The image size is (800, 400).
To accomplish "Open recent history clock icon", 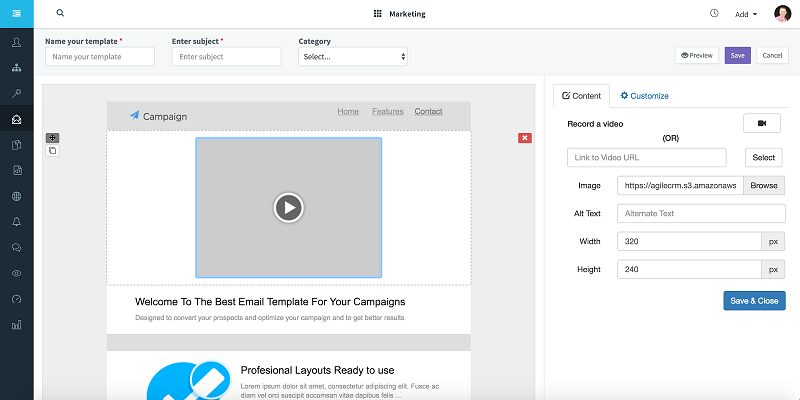I will (714, 13).
